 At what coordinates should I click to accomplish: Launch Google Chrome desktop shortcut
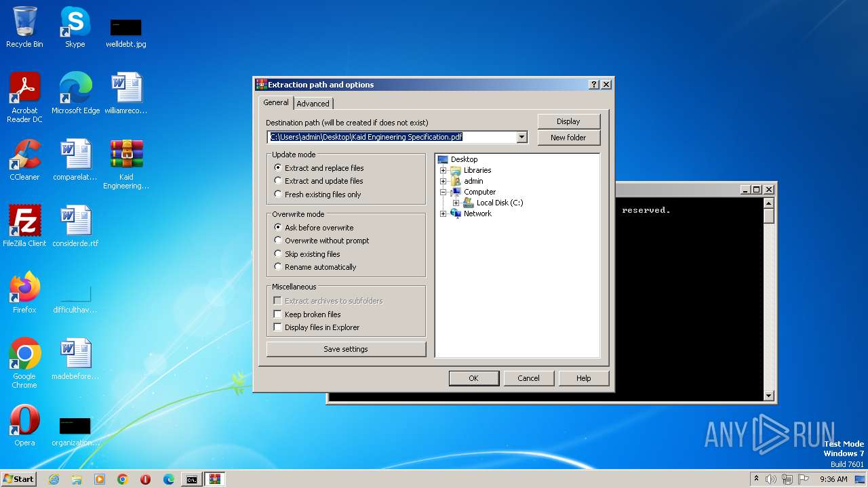coord(24,363)
